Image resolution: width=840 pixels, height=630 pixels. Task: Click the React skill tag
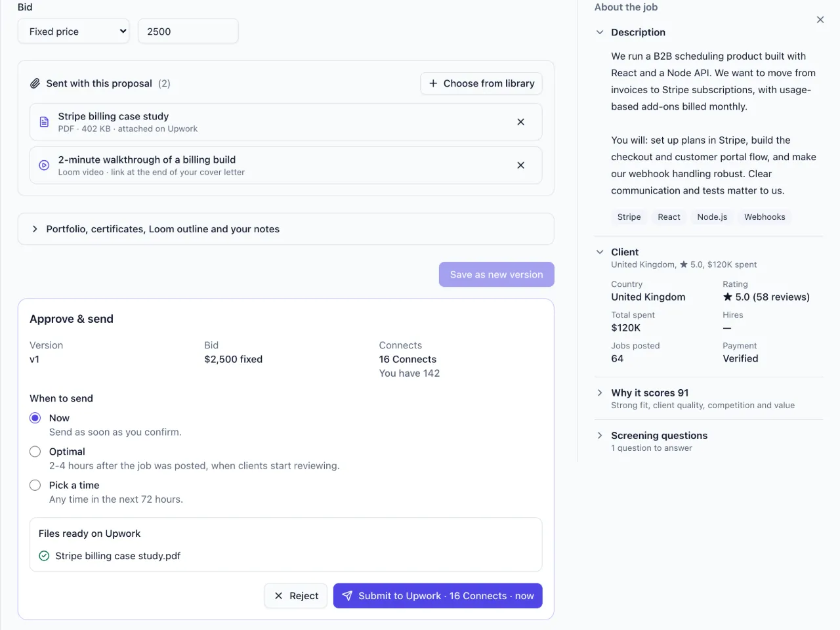pos(669,217)
